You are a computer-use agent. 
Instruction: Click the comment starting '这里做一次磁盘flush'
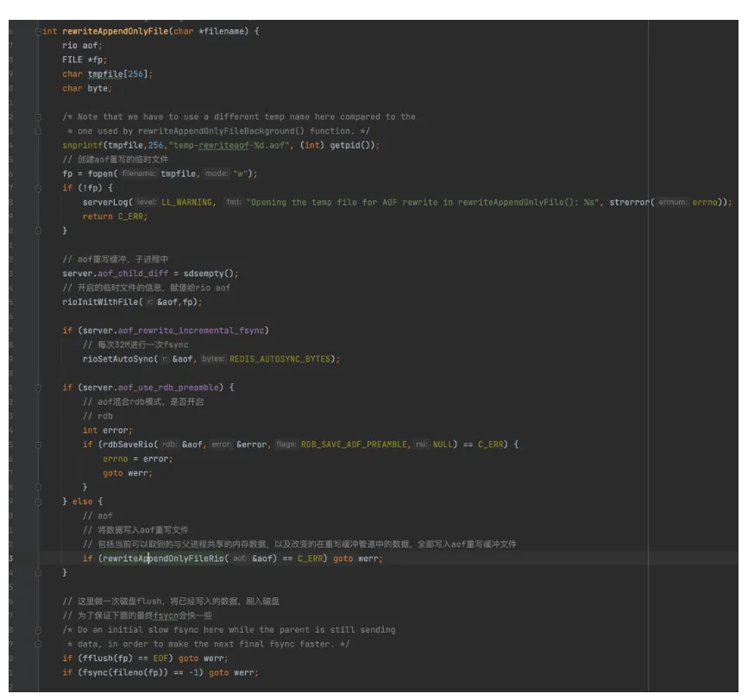coord(171,602)
